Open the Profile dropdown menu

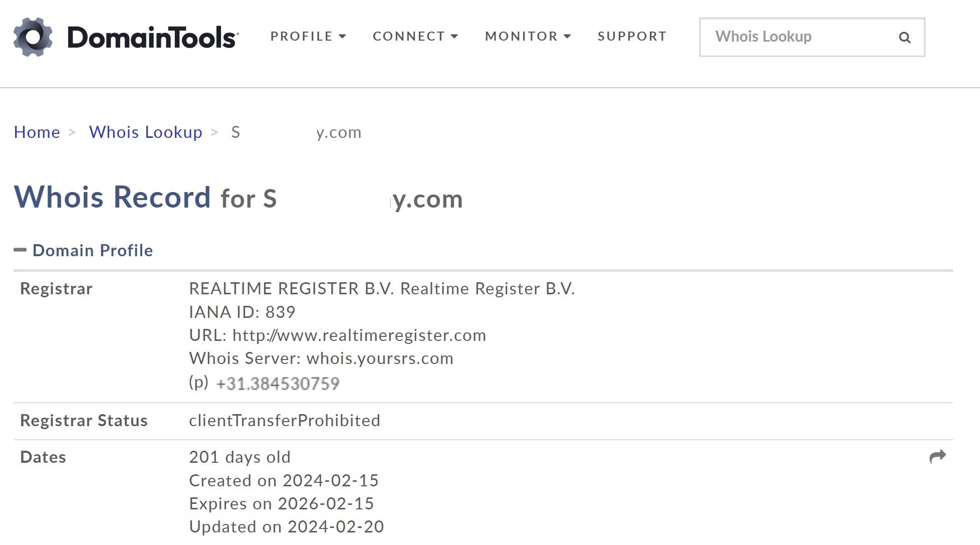308,36
